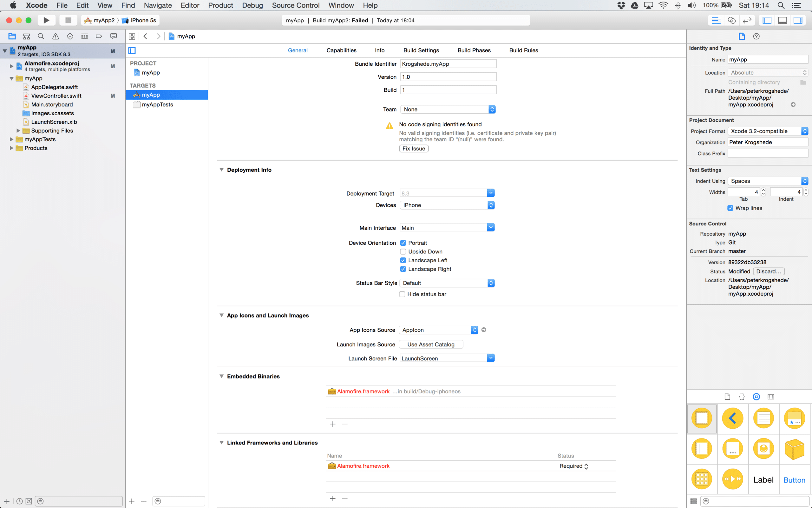
Task: Open the Code Snippet library
Action: [742, 397]
